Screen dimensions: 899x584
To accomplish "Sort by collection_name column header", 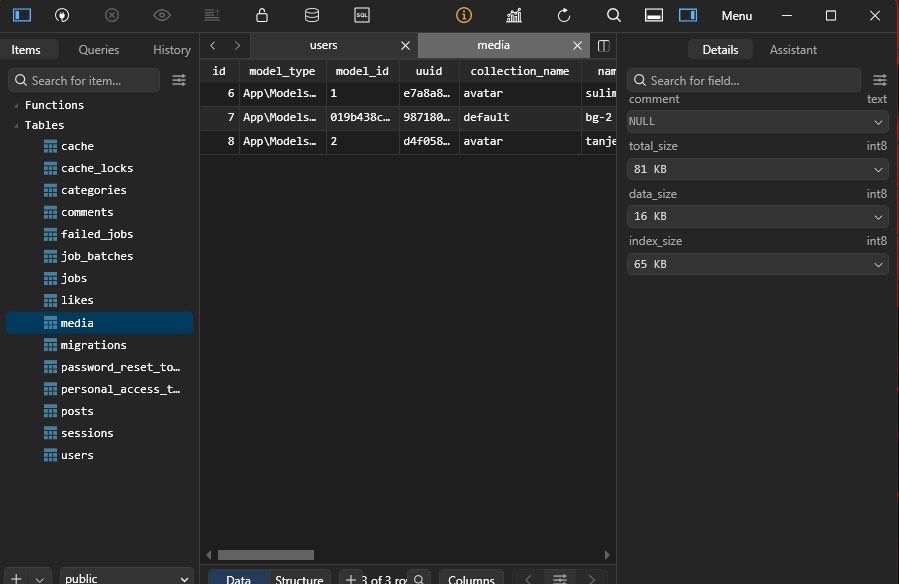I will pyautogui.click(x=519, y=71).
